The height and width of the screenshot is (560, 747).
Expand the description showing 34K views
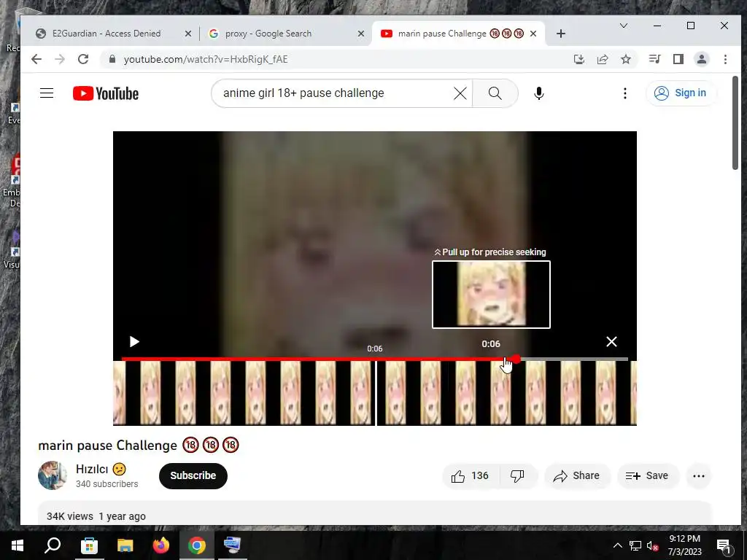(374, 513)
